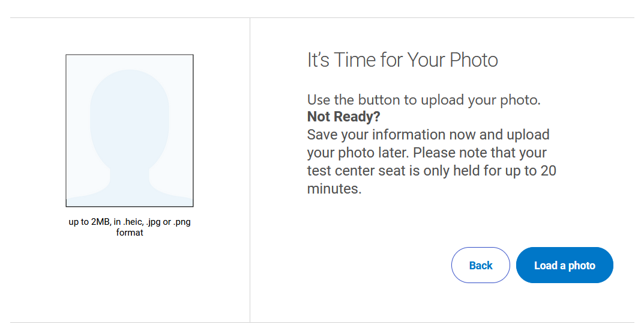This screenshot has height=333, width=644.
Task: Click the Load a photo button
Action: click(x=564, y=265)
